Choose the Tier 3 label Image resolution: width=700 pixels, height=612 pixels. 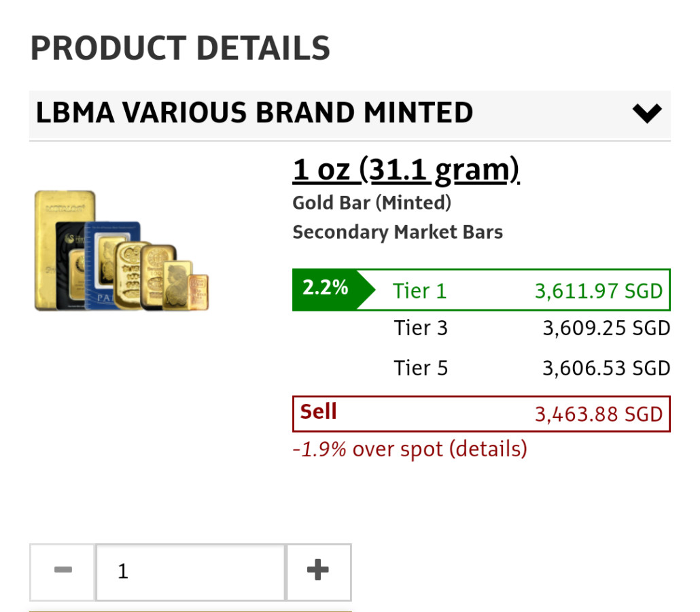421,328
